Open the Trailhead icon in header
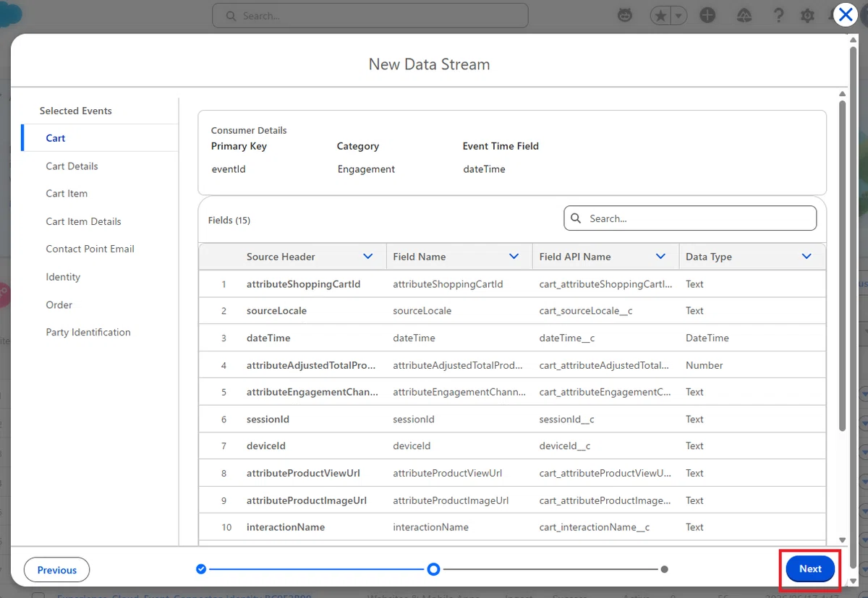The height and width of the screenshot is (598, 868). point(744,15)
